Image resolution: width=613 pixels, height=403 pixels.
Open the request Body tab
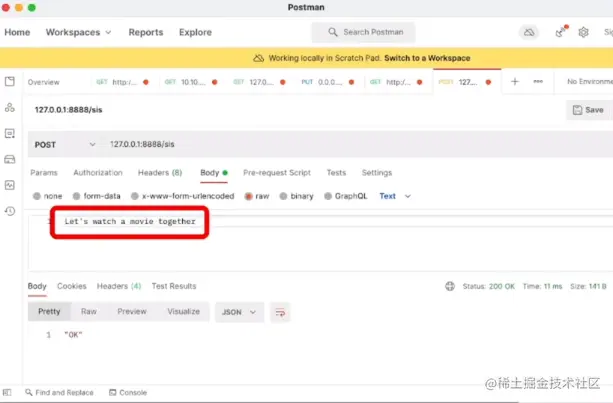tap(213, 173)
